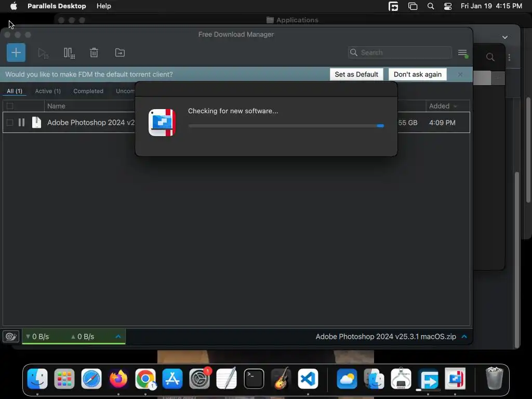
Task: Expand the Adobe Photoshop zip details panel
Action: coord(464,337)
